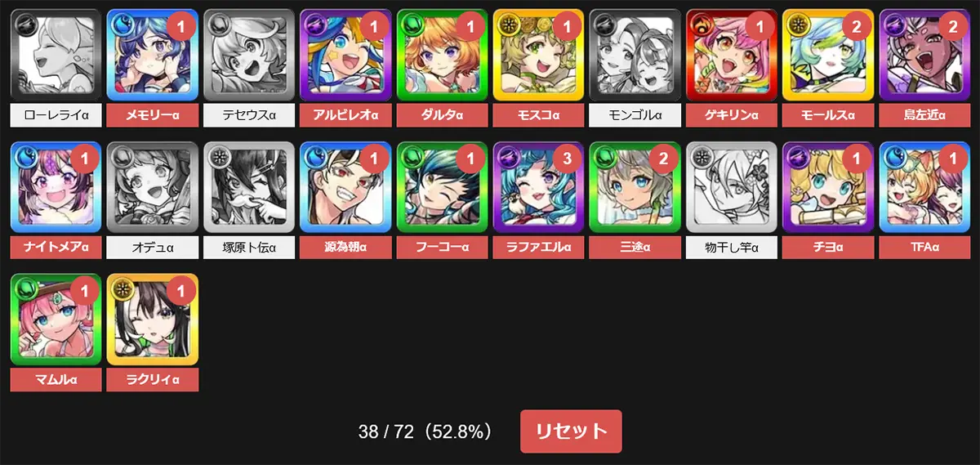Select the メモリーα character portrait

coord(152,55)
